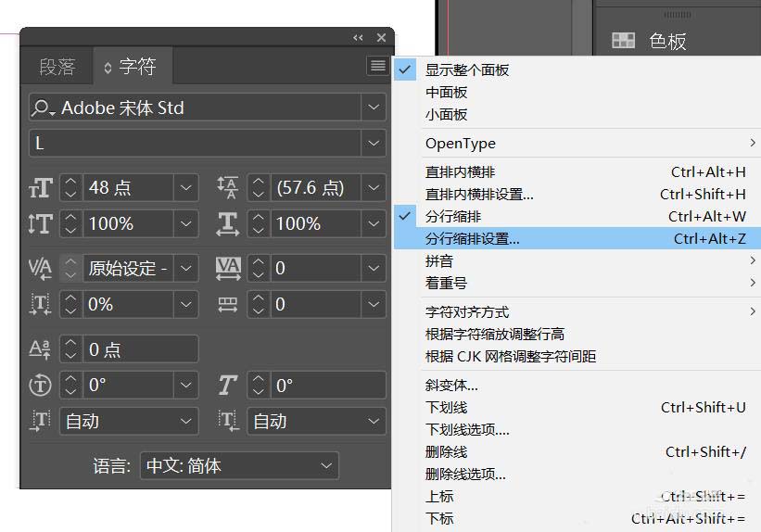761x532 pixels.
Task: Open the OpenType submenu
Action: (577, 143)
